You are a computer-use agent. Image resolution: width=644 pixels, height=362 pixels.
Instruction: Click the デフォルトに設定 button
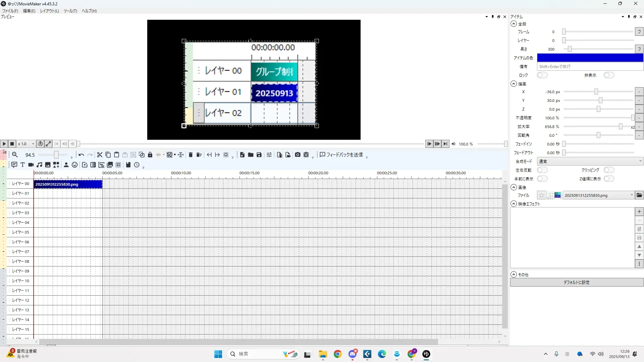tap(576, 283)
